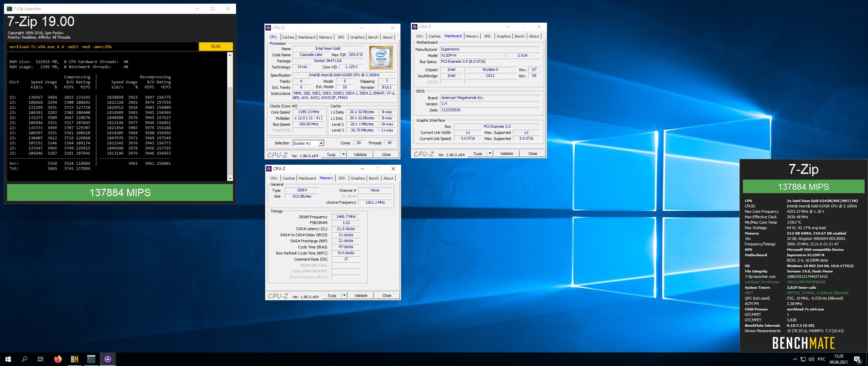Click the 137884 MIPS green result bar
Image resolution: width=868 pixels, height=366 pixels.
point(120,192)
